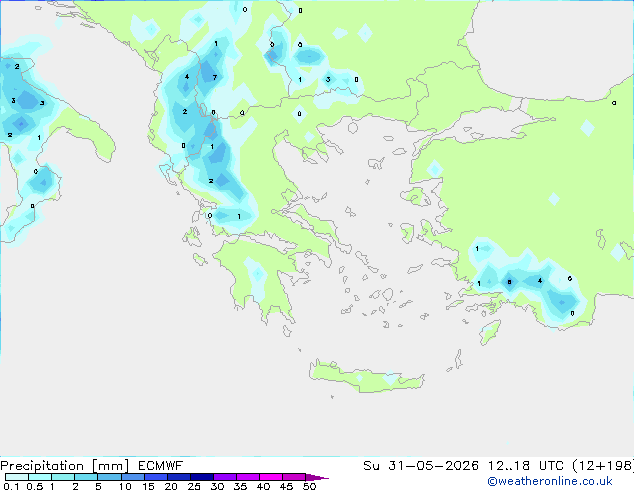Screen dimensions: 634x490
Task: Click the '0.5' legend scale label
Action: click(35, 486)
